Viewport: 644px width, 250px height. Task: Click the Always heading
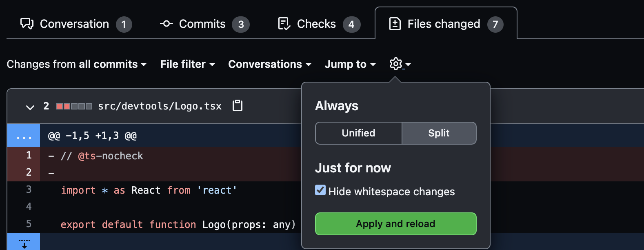(x=337, y=106)
